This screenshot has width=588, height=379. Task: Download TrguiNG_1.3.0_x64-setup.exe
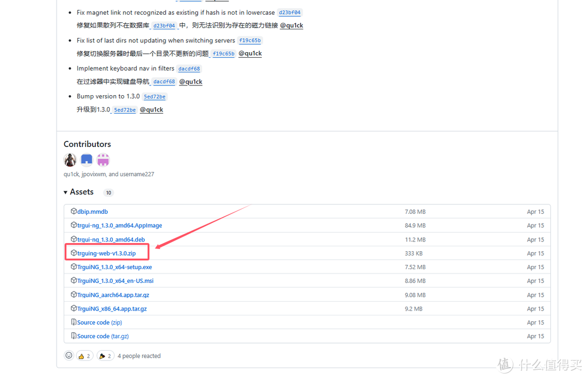tap(114, 267)
